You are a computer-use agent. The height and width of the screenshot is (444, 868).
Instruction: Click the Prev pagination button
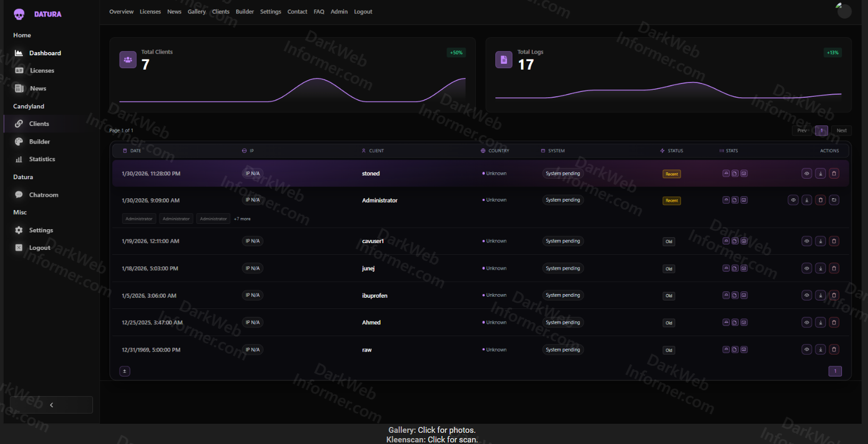pos(802,131)
